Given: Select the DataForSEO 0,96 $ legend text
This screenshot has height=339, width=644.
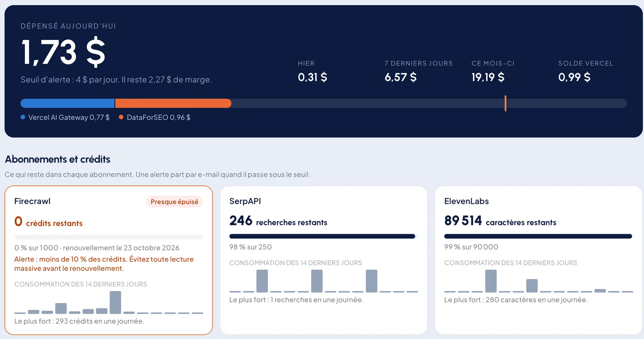Looking at the screenshot, I should point(159,117).
